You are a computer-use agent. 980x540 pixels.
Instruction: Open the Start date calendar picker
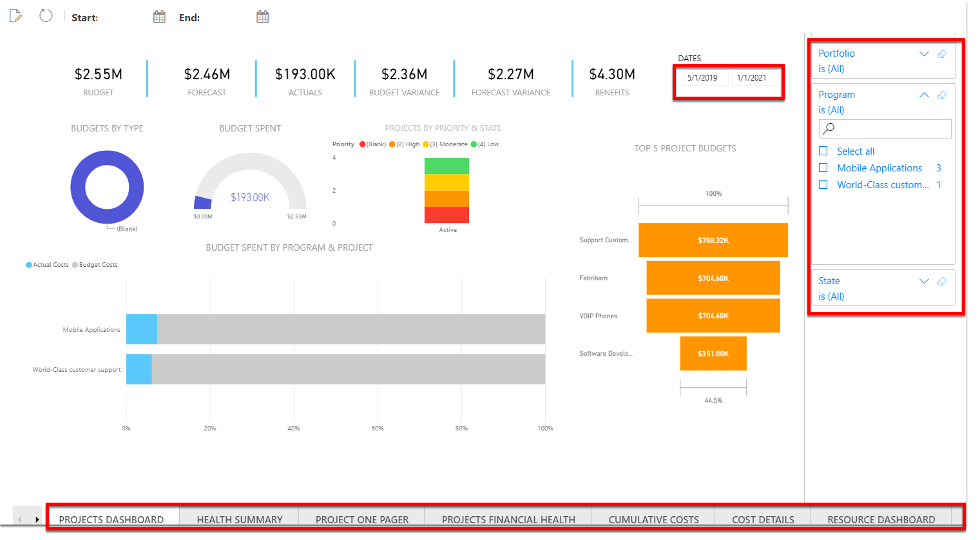pyautogui.click(x=159, y=17)
